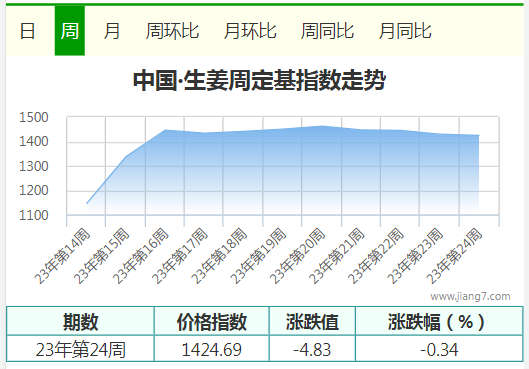The image size is (529, 369).
Task: Click the price index value 1424.69
Action: pos(212,349)
